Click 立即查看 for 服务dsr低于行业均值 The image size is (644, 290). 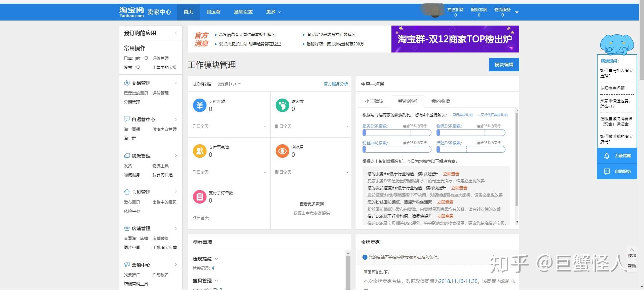[451, 174]
